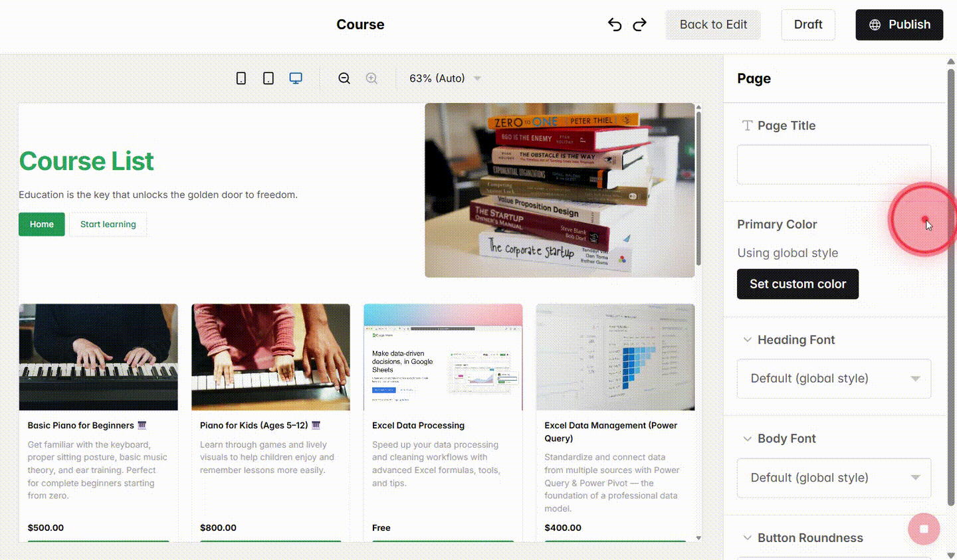Click the $400.00 price
The height and width of the screenshot is (560, 957).
click(563, 527)
